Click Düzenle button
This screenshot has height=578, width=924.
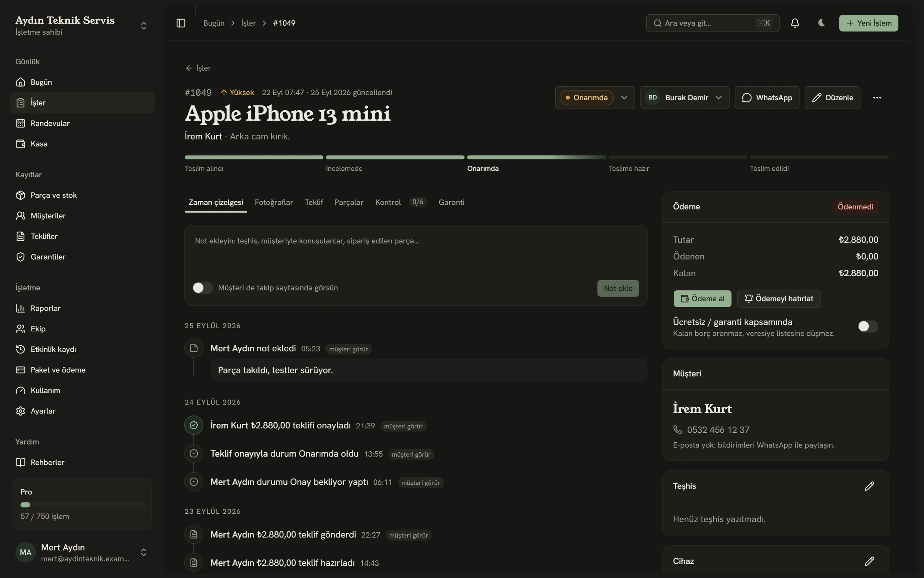832,97
